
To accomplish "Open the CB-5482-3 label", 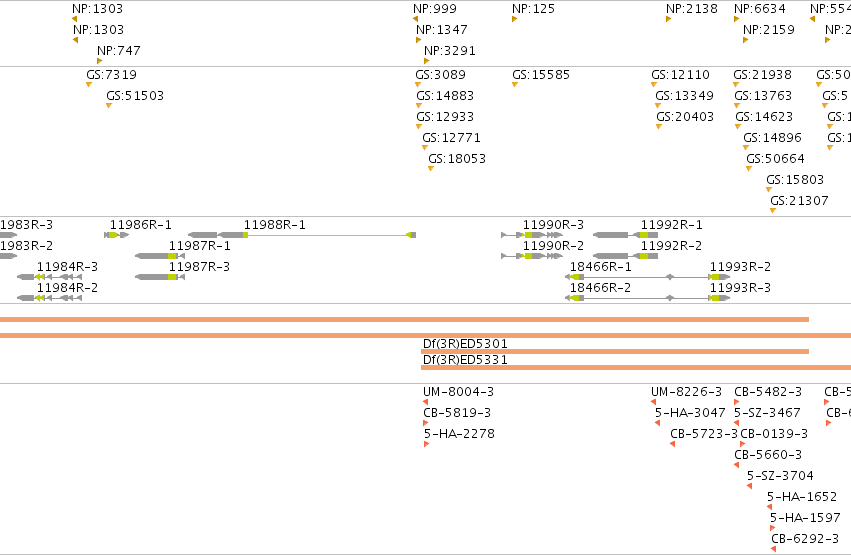I will point(768,392).
